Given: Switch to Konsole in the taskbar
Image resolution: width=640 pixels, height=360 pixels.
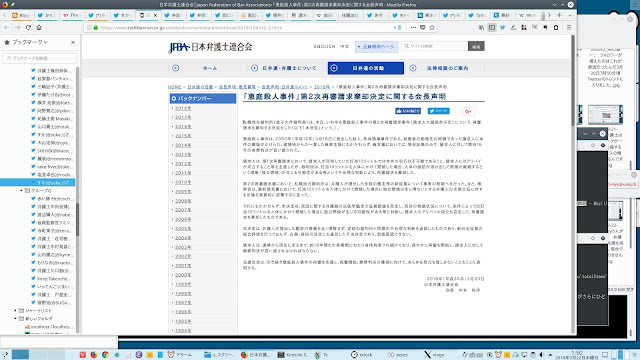Looking at the screenshot, I should coord(293,355).
